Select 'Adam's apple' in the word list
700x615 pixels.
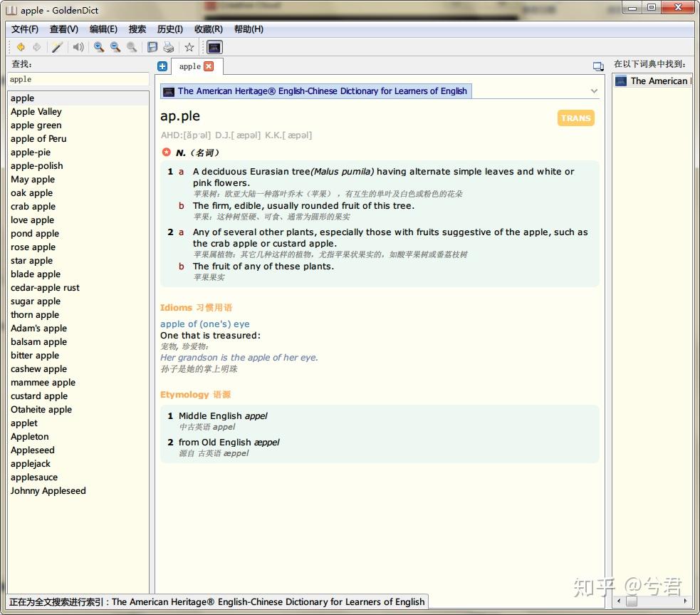tap(78, 329)
